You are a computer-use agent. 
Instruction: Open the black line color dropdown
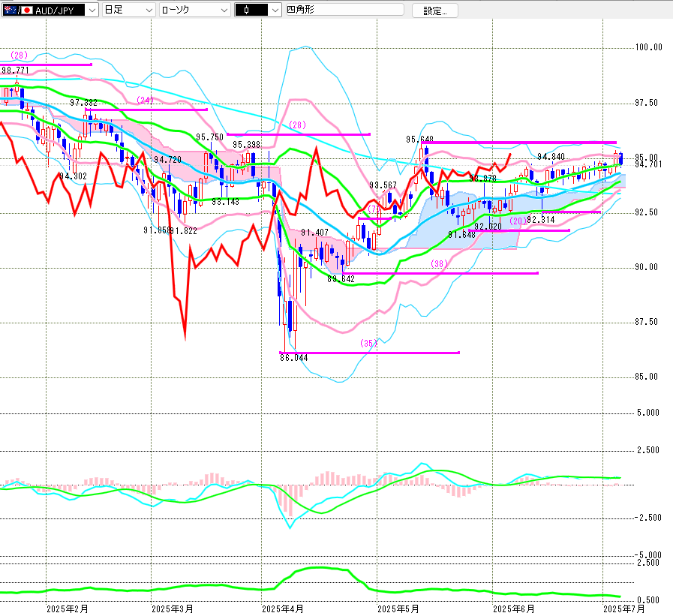pyautogui.click(x=258, y=11)
